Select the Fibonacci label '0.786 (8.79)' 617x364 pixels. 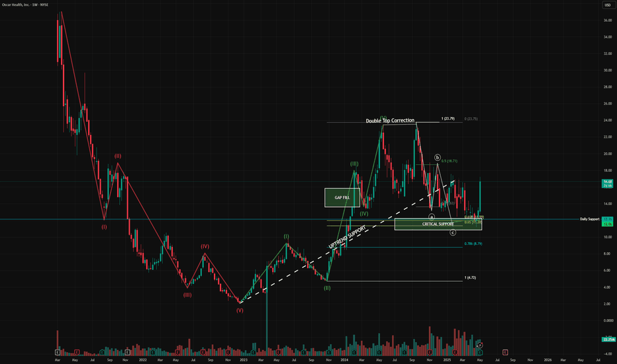(473, 244)
